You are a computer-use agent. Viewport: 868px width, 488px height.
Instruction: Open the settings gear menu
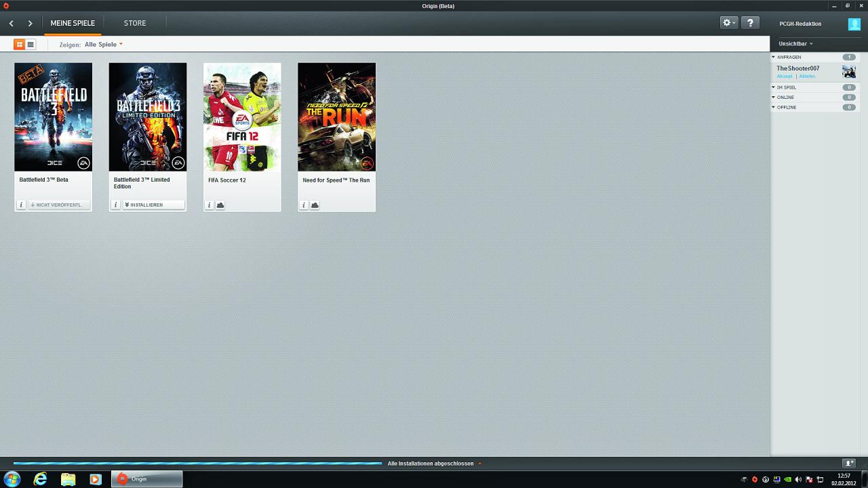click(729, 23)
